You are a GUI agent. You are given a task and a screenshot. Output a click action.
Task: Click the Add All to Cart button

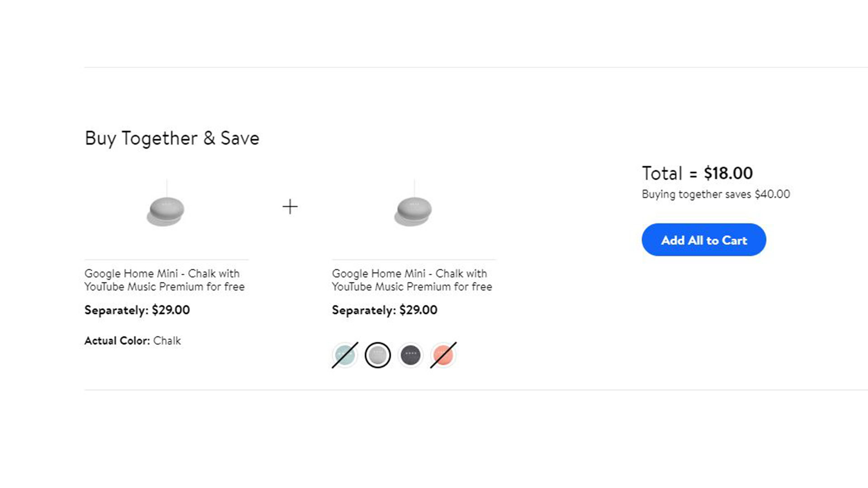(703, 240)
